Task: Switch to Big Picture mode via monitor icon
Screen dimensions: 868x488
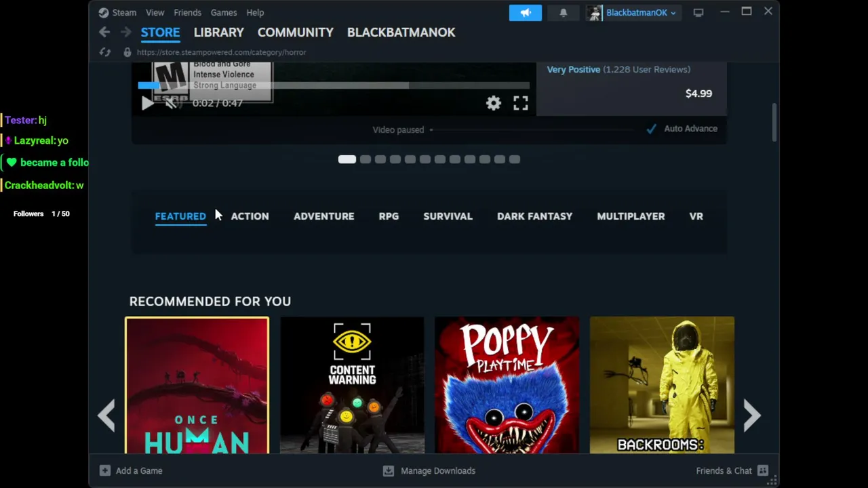Action: (x=698, y=12)
